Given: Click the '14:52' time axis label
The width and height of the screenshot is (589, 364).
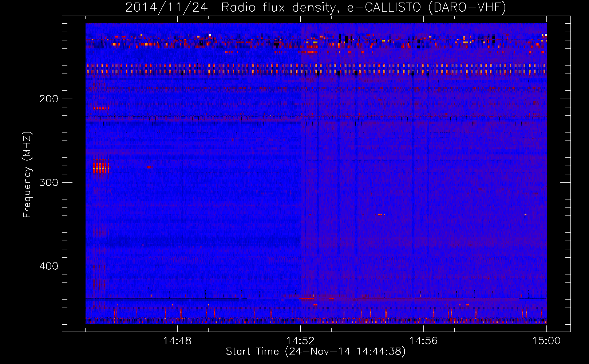Looking at the screenshot, I should [x=300, y=341].
